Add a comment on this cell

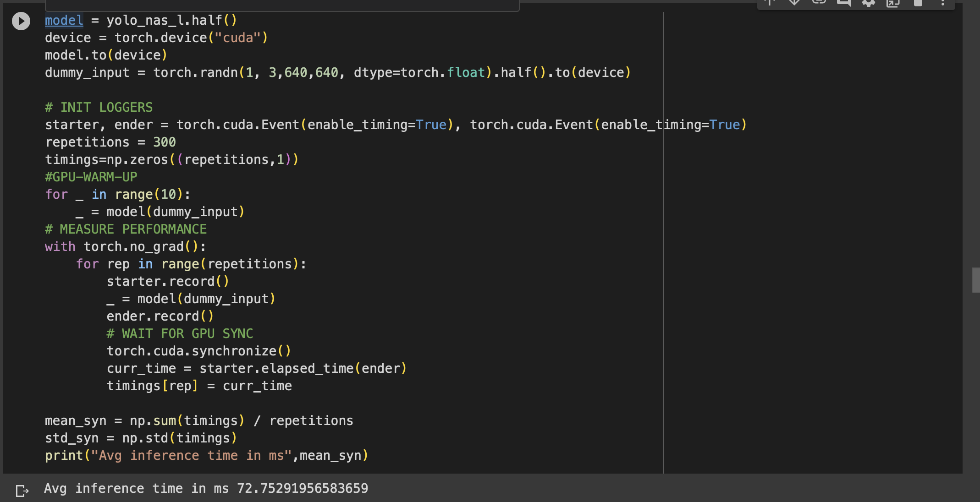click(x=845, y=4)
